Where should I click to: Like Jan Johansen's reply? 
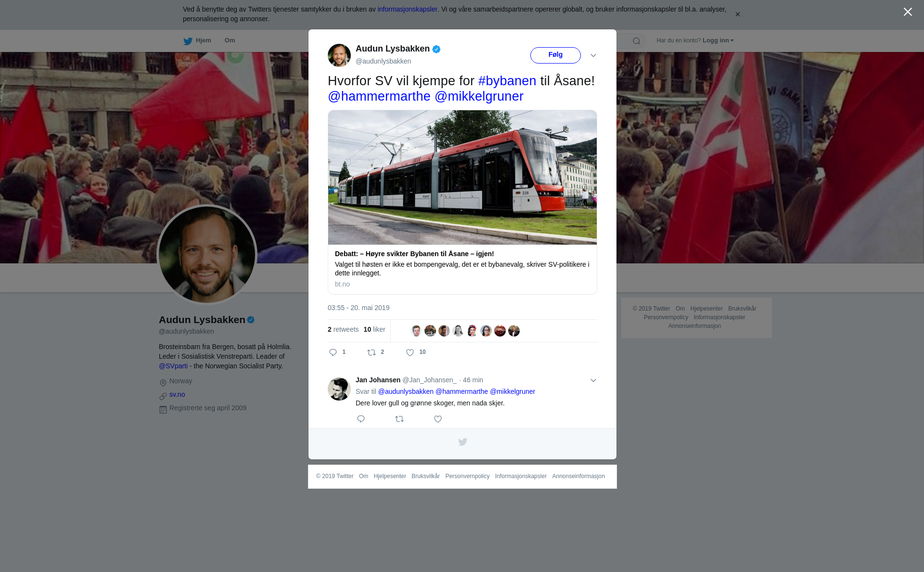click(x=438, y=419)
